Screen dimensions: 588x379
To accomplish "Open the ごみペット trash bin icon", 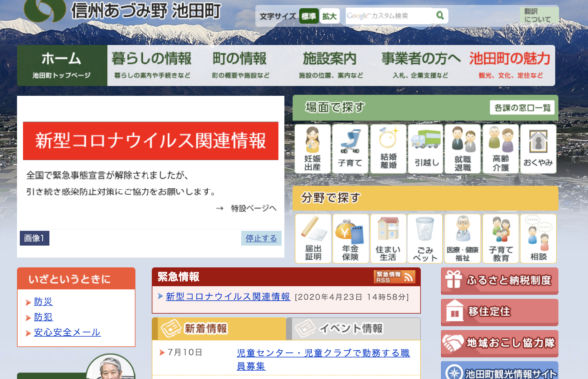I will coord(425,238).
